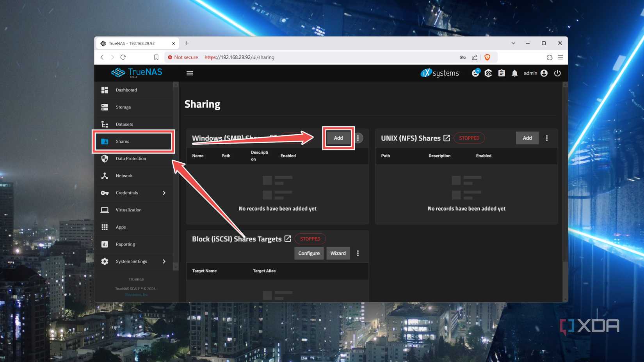This screenshot has width=644, height=362.
Task: View running jobs clipboard icon
Action: [x=501, y=73]
